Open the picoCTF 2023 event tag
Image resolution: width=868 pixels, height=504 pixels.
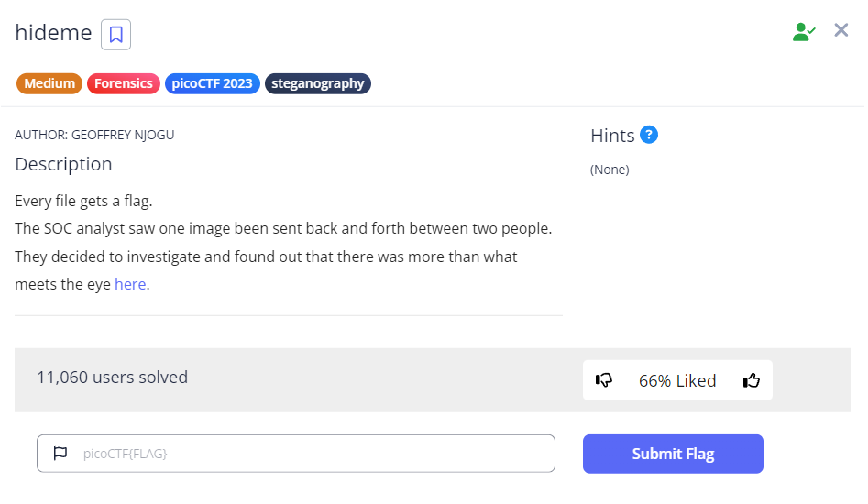tap(212, 83)
